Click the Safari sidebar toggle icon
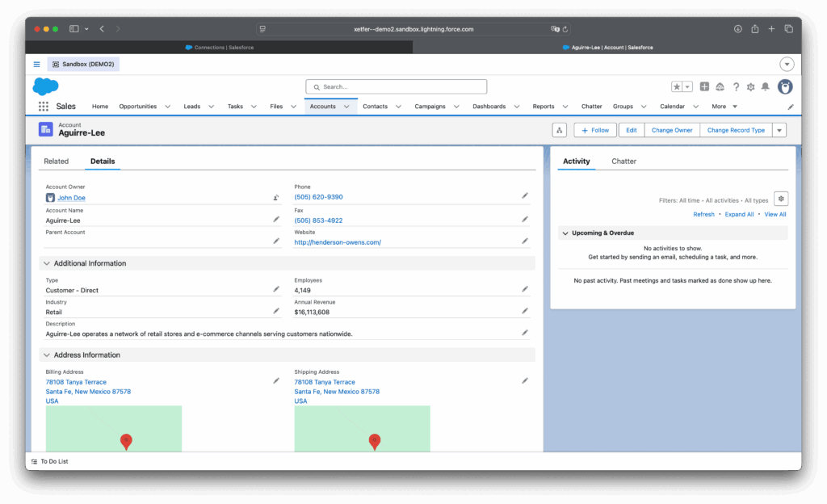Viewport: 827px width, 504px height. point(73,29)
